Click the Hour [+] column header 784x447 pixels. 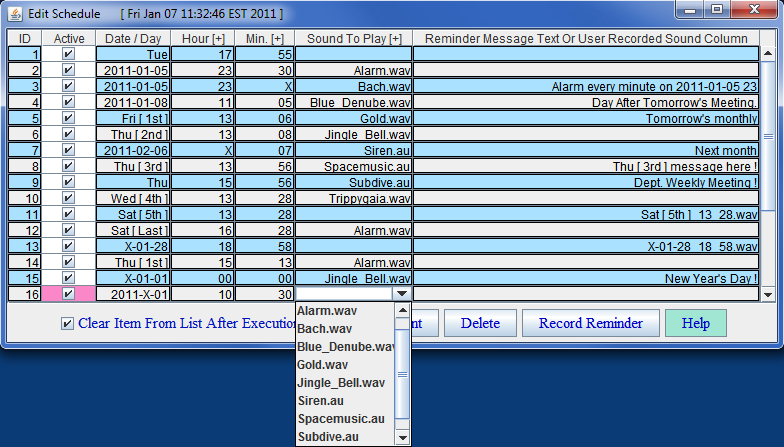pyautogui.click(x=203, y=38)
